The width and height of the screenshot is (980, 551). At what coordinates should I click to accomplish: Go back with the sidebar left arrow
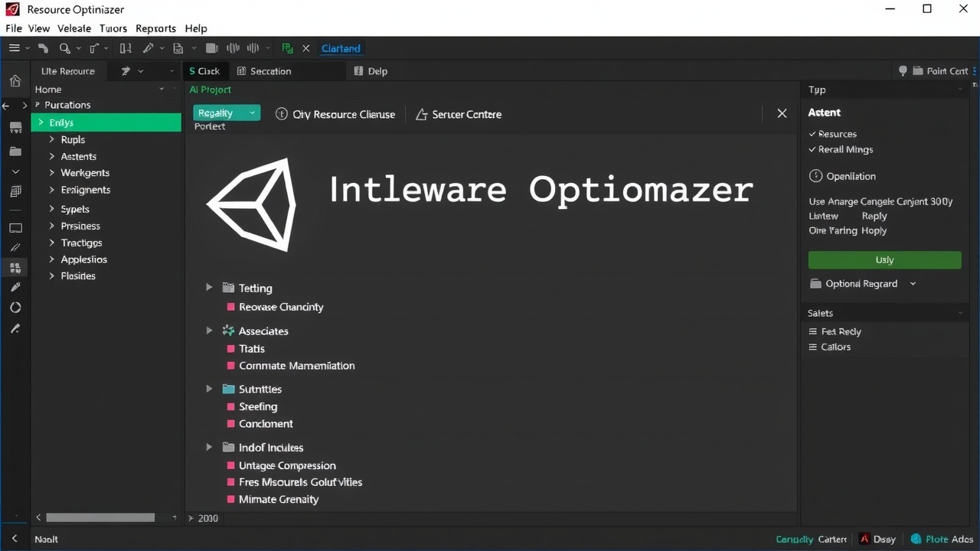point(6,106)
